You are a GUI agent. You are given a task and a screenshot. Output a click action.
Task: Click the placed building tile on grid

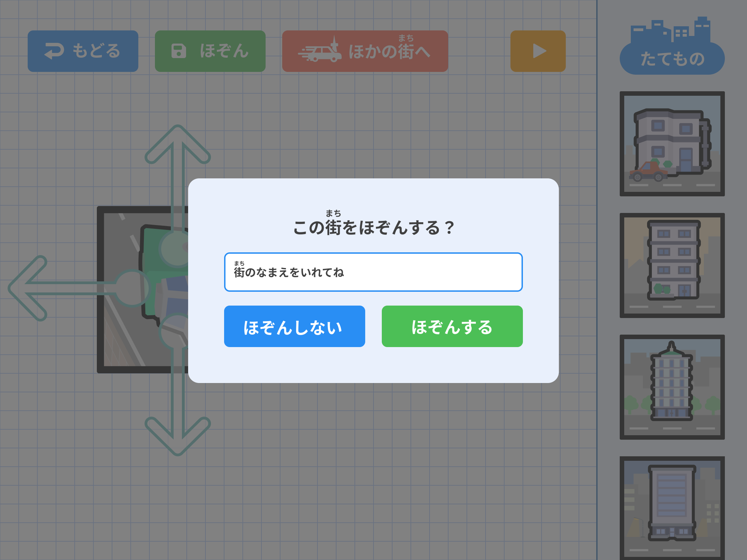click(142, 290)
